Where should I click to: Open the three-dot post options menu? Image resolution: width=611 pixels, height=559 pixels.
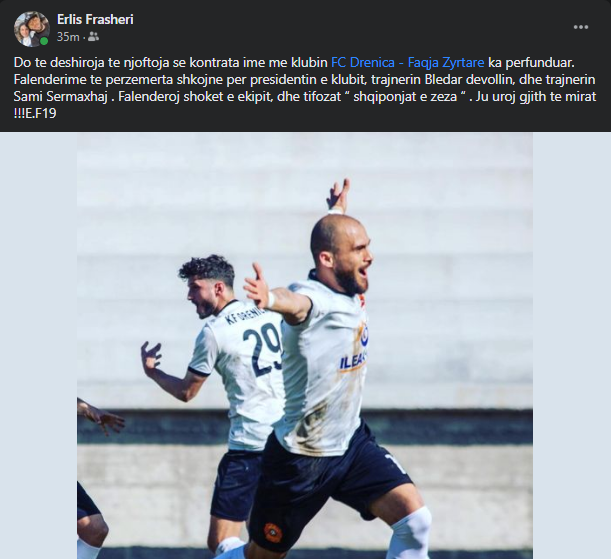click(581, 27)
